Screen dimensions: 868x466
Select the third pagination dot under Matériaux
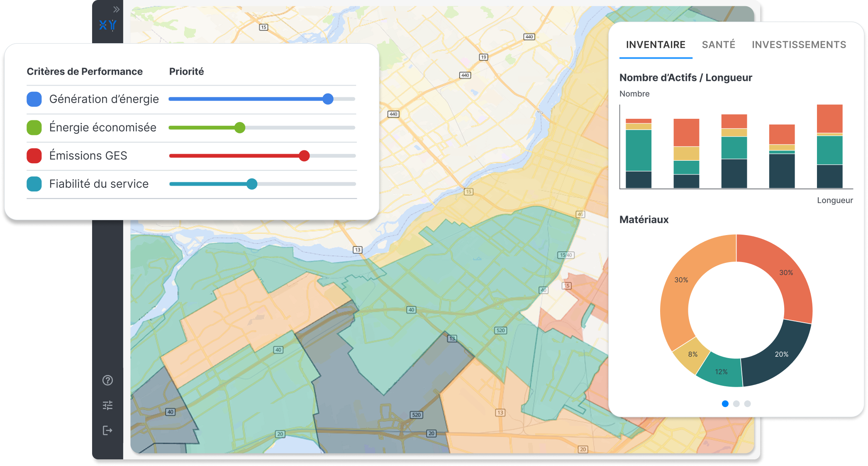[x=748, y=404]
